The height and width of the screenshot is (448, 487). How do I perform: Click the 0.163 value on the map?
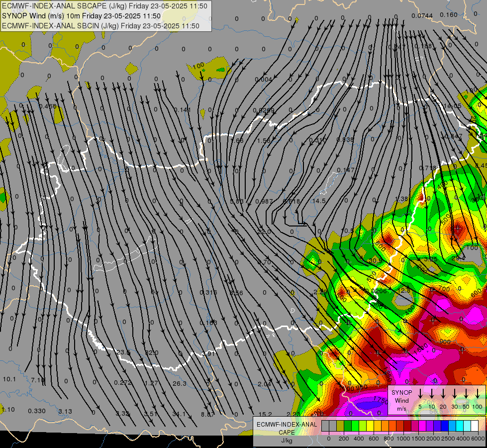coord(208,323)
